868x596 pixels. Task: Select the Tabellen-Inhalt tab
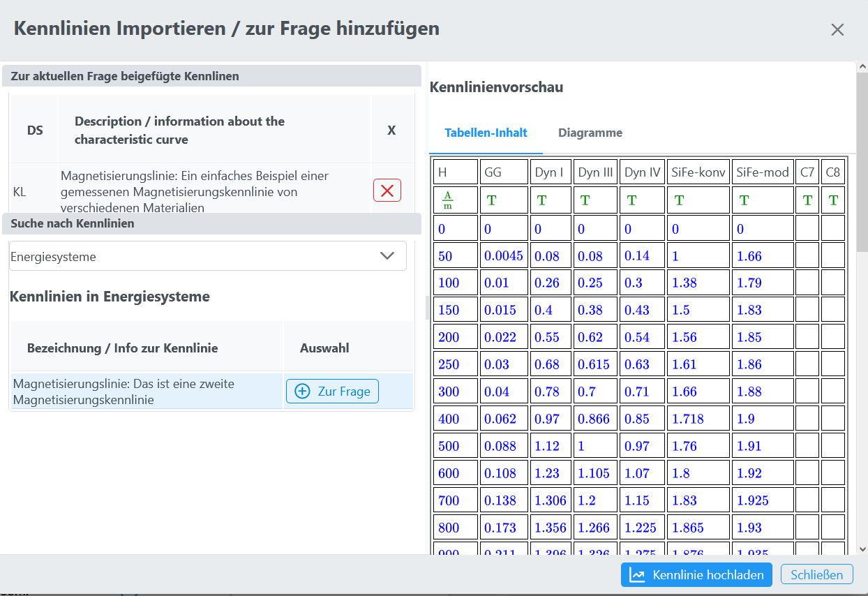[x=486, y=133]
